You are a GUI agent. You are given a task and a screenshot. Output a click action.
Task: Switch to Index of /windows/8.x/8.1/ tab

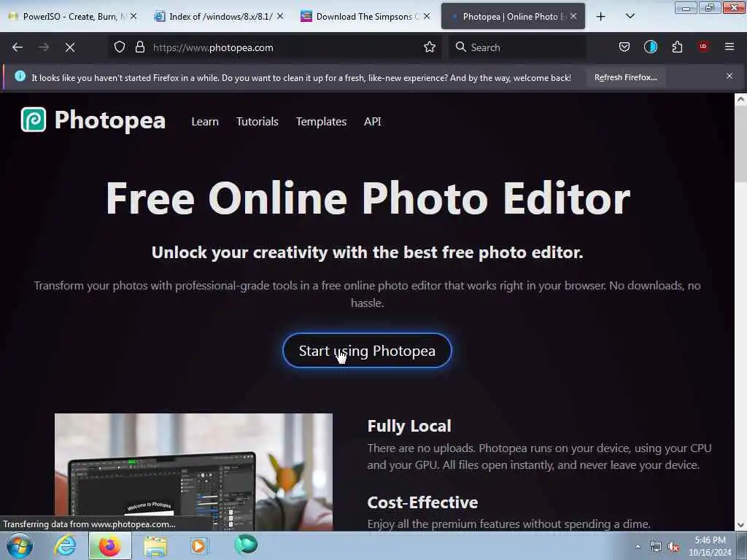point(220,17)
